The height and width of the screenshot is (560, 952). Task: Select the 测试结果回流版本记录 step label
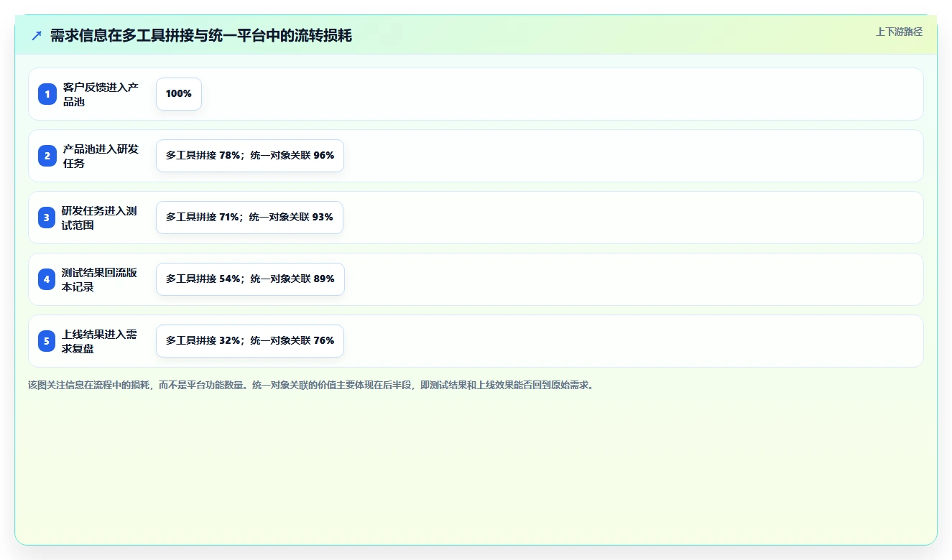(x=100, y=279)
